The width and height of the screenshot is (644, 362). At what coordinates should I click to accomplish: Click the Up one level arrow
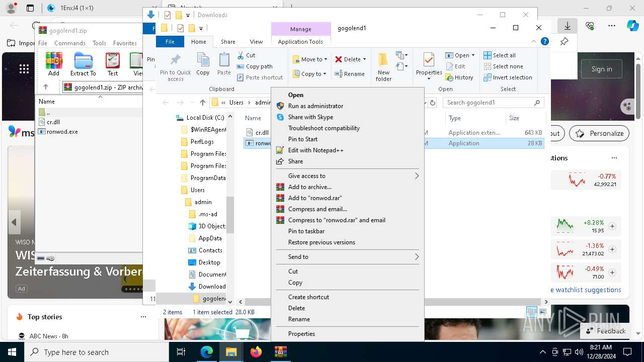(x=202, y=103)
